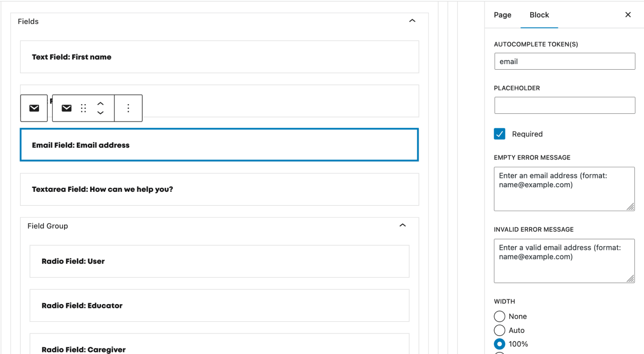This screenshot has width=644, height=354.
Task: Uncheck the Required checkbox
Action: click(x=499, y=133)
